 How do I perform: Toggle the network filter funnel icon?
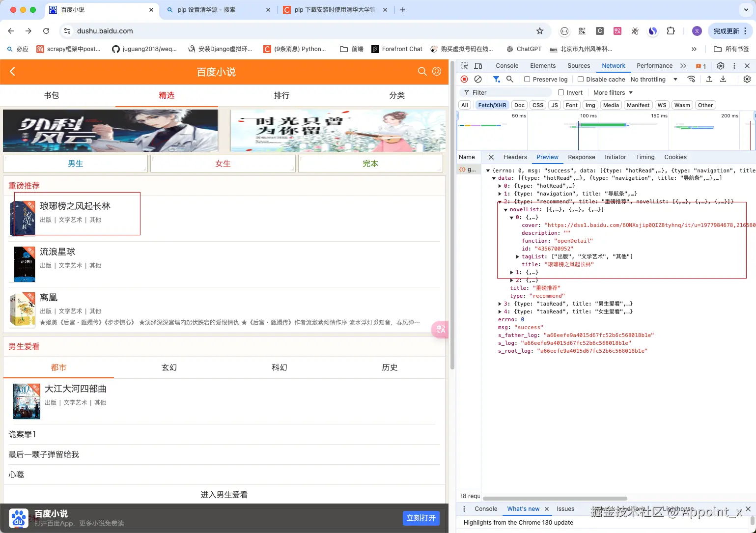497,79
